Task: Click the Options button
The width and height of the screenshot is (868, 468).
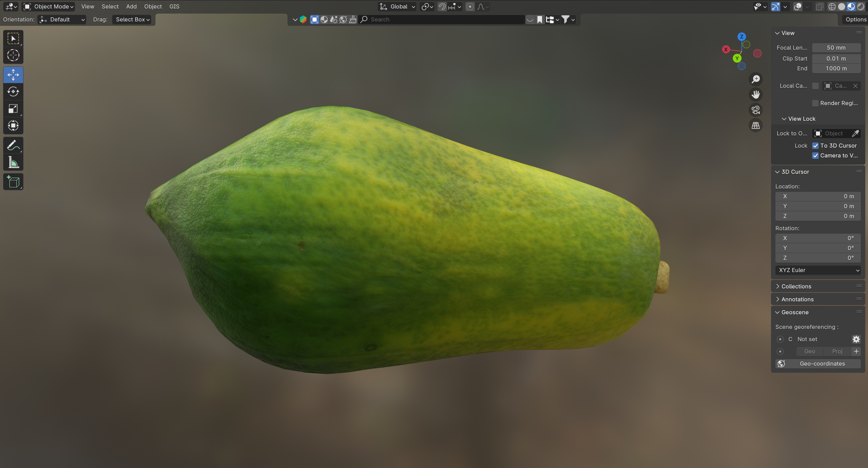Action: coord(855,19)
